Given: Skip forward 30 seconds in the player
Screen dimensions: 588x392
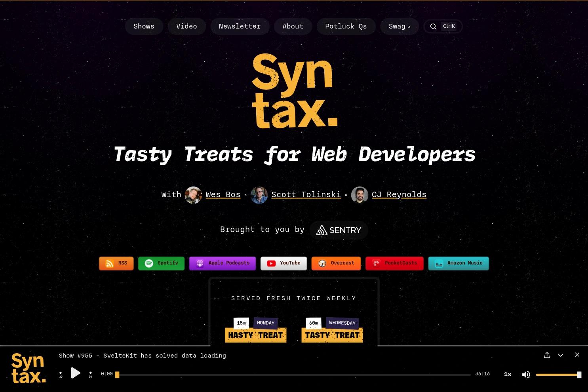Looking at the screenshot, I should (90, 374).
